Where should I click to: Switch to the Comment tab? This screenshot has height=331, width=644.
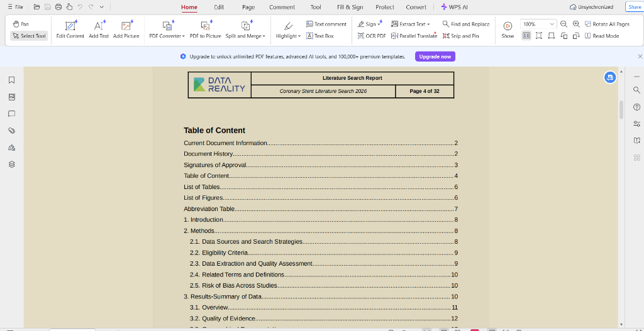282,7
